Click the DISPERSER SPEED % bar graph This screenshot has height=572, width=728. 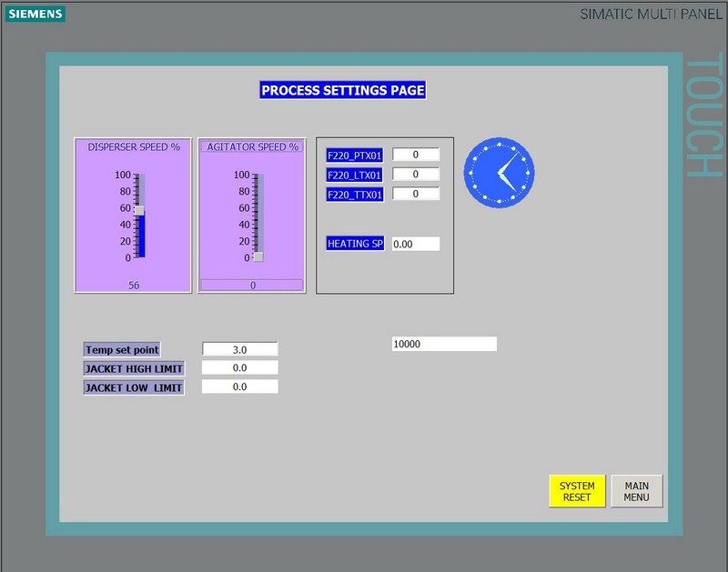click(x=132, y=216)
